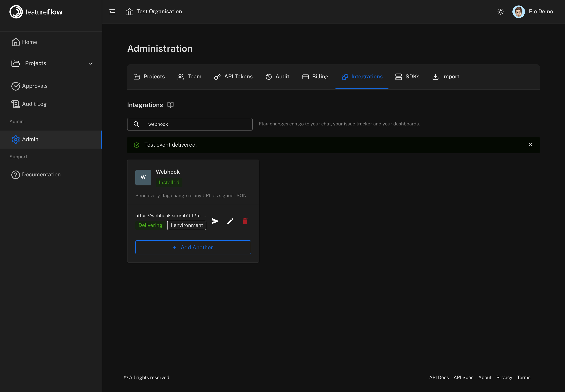Switch to Import tab
The height and width of the screenshot is (392, 565).
pyautogui.click(x=446, y=77)
